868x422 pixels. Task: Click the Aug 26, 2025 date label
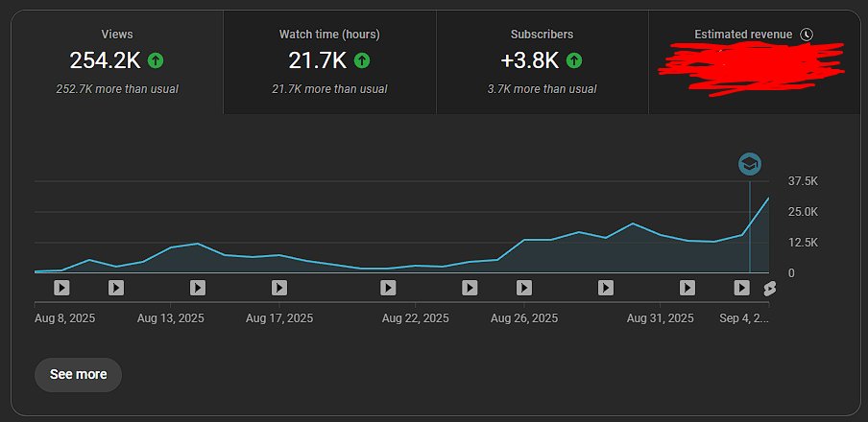pyautogui.click(x=524, y=318)
